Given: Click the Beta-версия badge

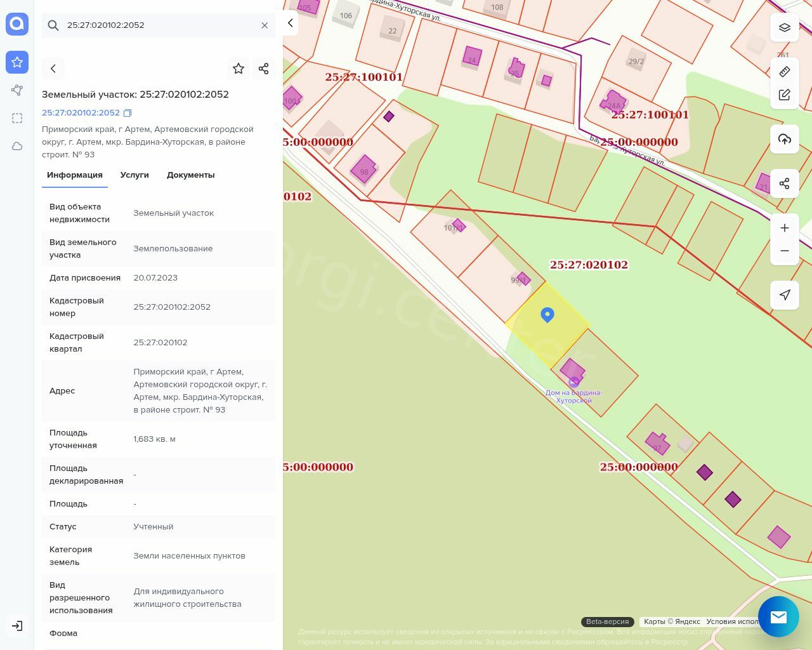Looking at the screenshot, I should coord(608,621).
